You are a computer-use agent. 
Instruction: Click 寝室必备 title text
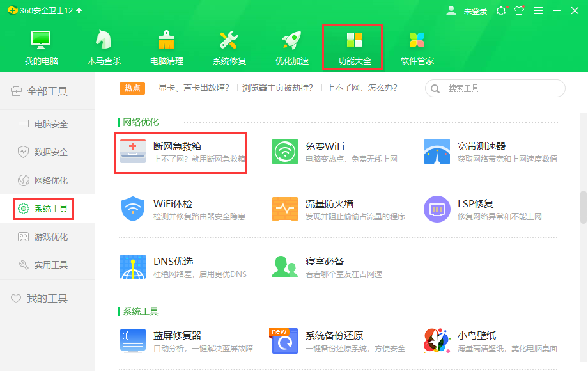click(325, 261)
